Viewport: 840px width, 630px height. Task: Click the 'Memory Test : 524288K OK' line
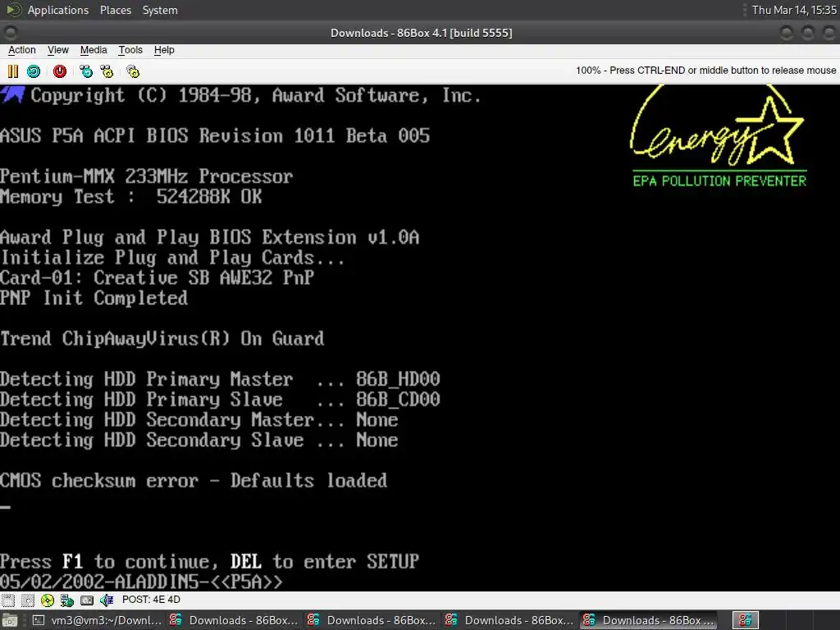click(x=131, y=197)
